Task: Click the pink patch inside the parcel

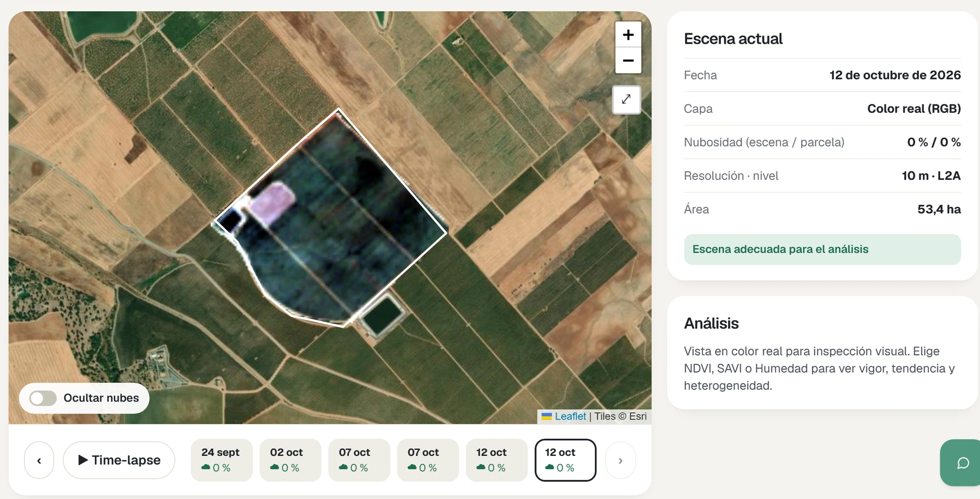Action: 272,202
